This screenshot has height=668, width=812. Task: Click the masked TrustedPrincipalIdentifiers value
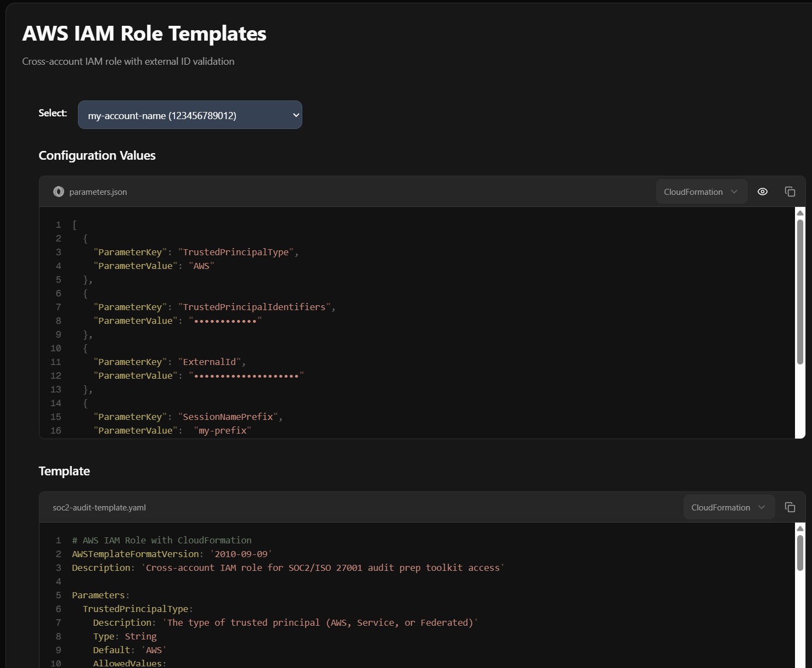[x=225, y=321]
